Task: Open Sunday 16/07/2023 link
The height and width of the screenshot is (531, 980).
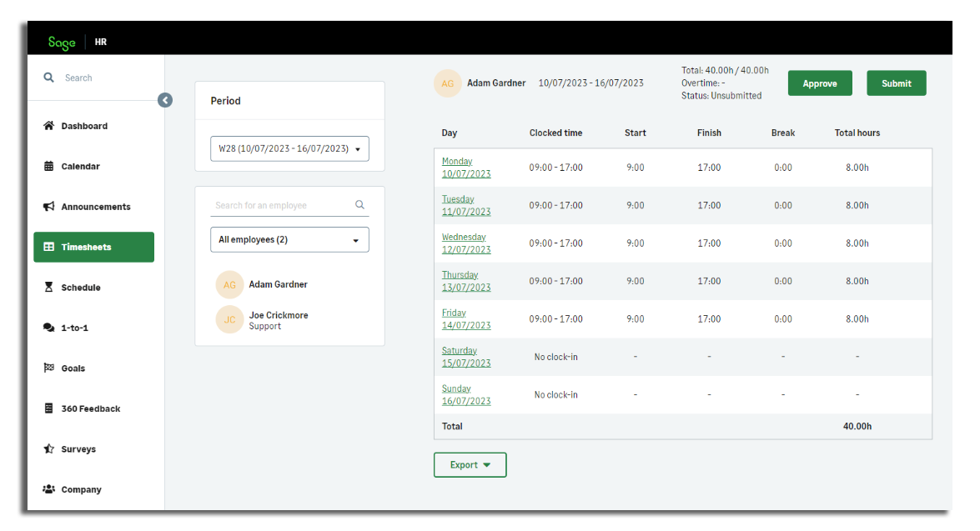Action: 466,395
